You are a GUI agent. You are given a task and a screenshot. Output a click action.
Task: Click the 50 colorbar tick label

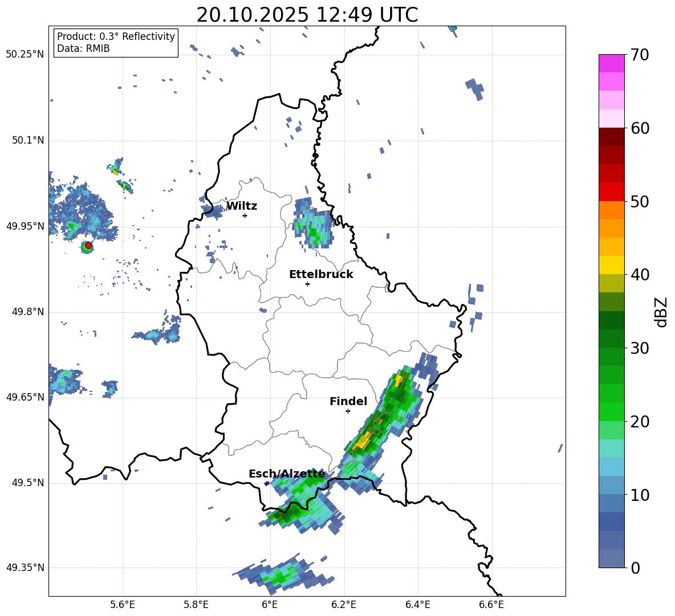(x=639, y=201)
